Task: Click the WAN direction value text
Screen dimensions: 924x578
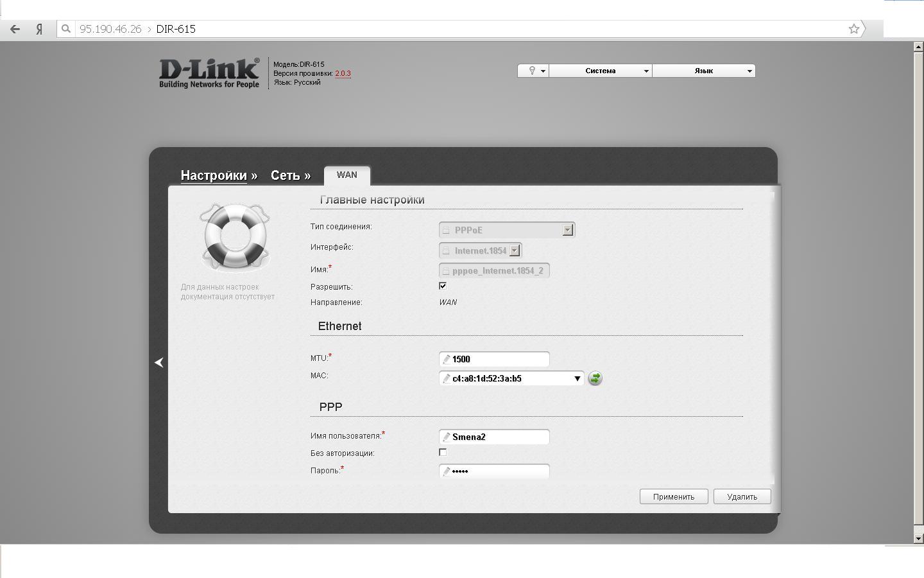Action: (448, 302)
